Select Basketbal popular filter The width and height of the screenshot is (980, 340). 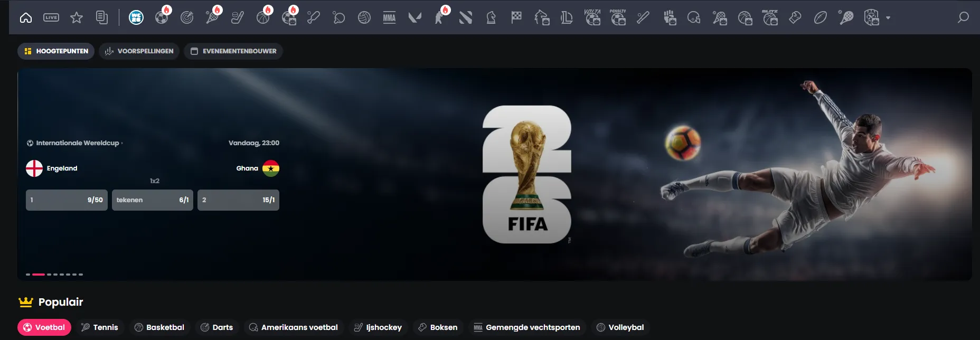tap(159, 327)
